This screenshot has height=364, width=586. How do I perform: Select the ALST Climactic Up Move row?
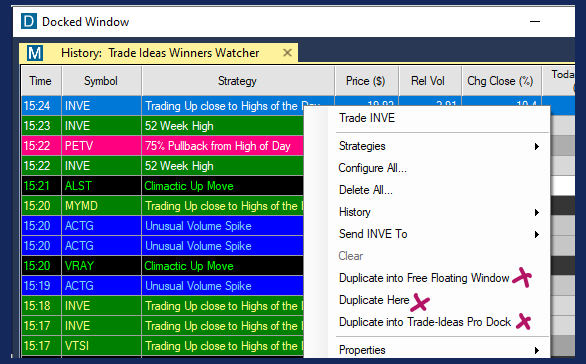click(163, 186)
